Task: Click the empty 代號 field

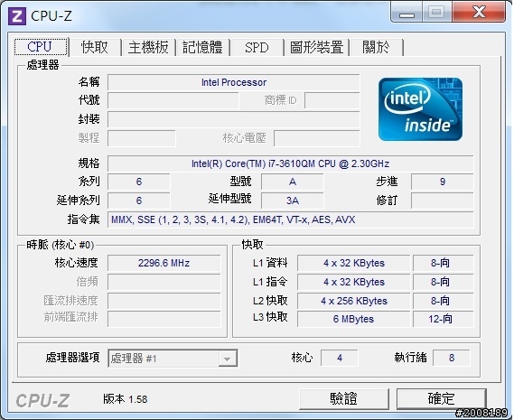Action: [x=173, y=100]
